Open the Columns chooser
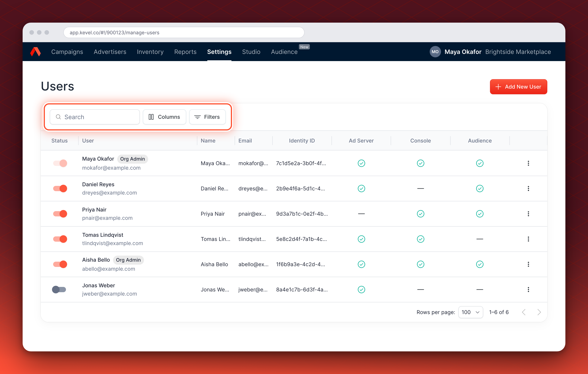Screen dimensions: 588x374 164,117
